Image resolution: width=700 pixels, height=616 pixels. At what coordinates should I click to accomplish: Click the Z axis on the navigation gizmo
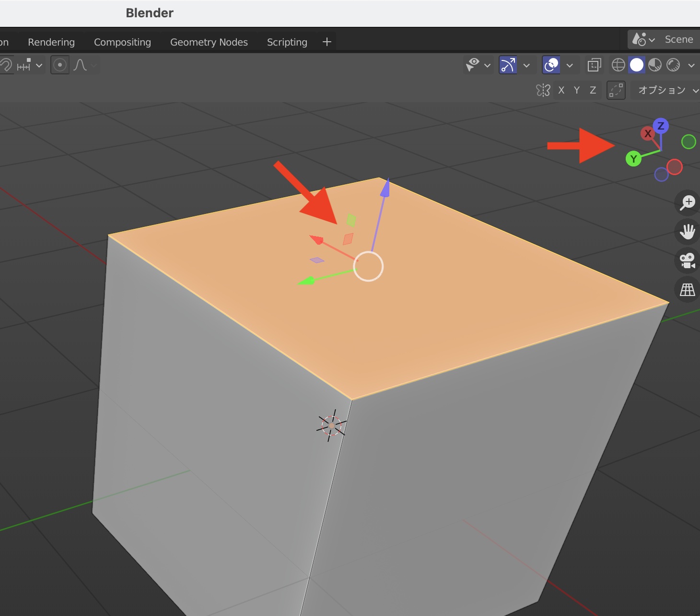click(x=661, y=125)
